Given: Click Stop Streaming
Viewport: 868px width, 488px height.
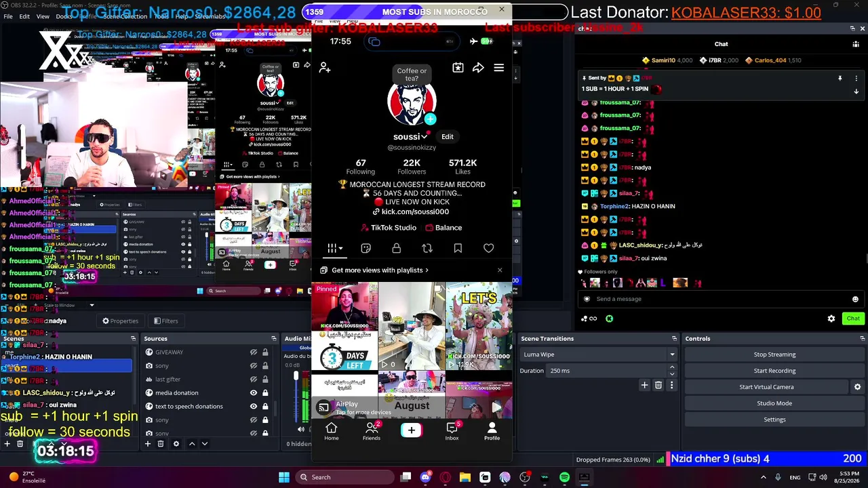Looking at the screenshot, I should click(774, 354).
